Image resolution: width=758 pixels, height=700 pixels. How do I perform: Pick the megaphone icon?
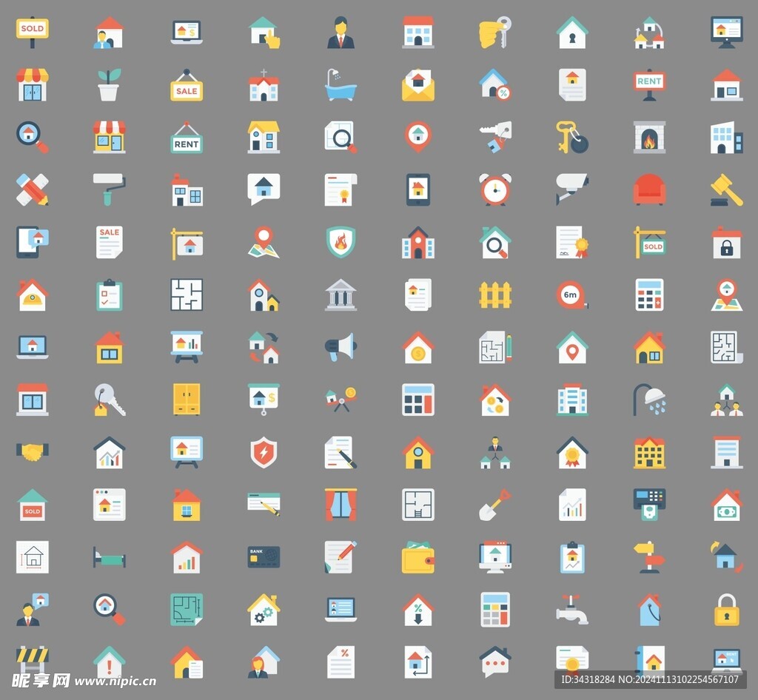pyautogui.click(x=341, y=347)
